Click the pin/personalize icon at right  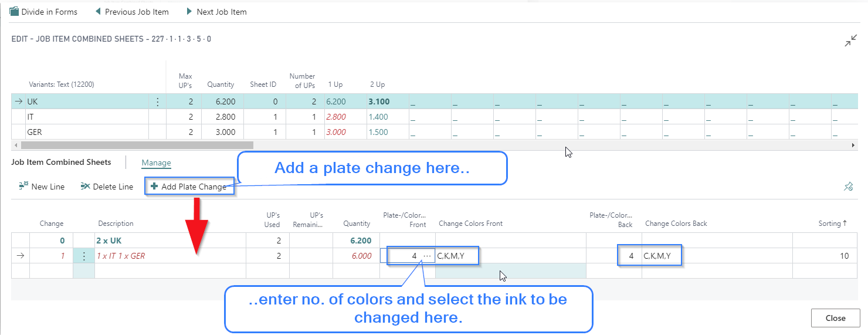point(848,187)
